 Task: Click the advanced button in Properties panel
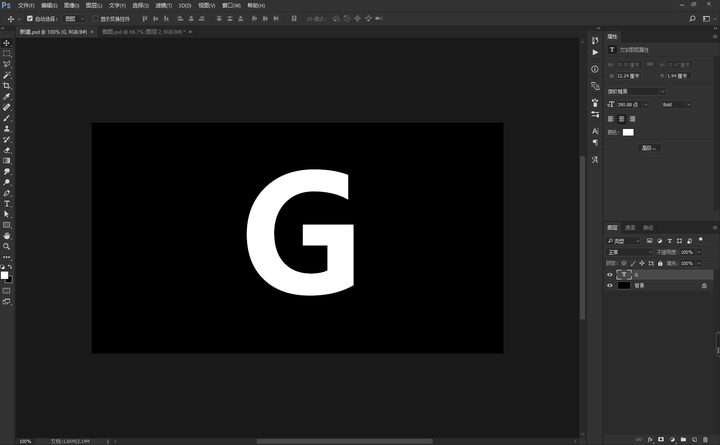[x=649, y=148]
